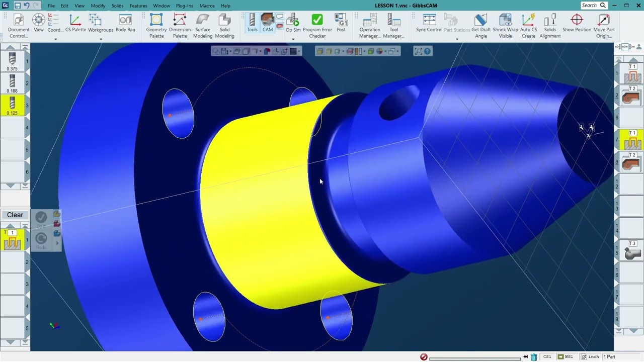Toggle the CAM palette button
This screenshot has height=362, width=644.
click(x=268, y=24)
